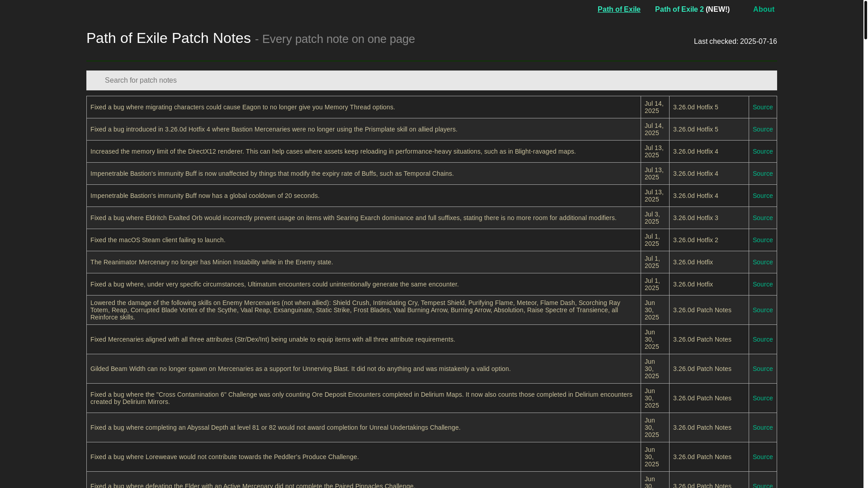Screen dimensions: 868x488
Task: Open the Path of Exile nav link
Action: (x=618, y=9)
